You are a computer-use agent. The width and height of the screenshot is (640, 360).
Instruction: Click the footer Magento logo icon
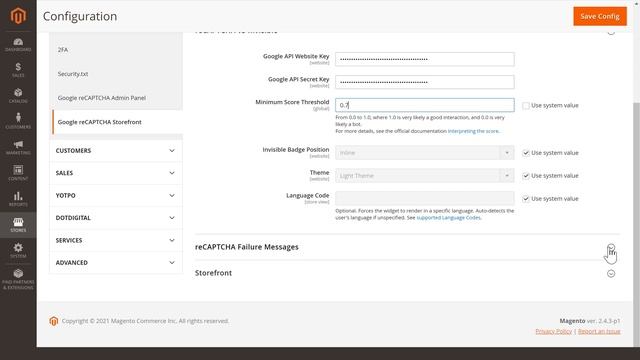(53, 321)
